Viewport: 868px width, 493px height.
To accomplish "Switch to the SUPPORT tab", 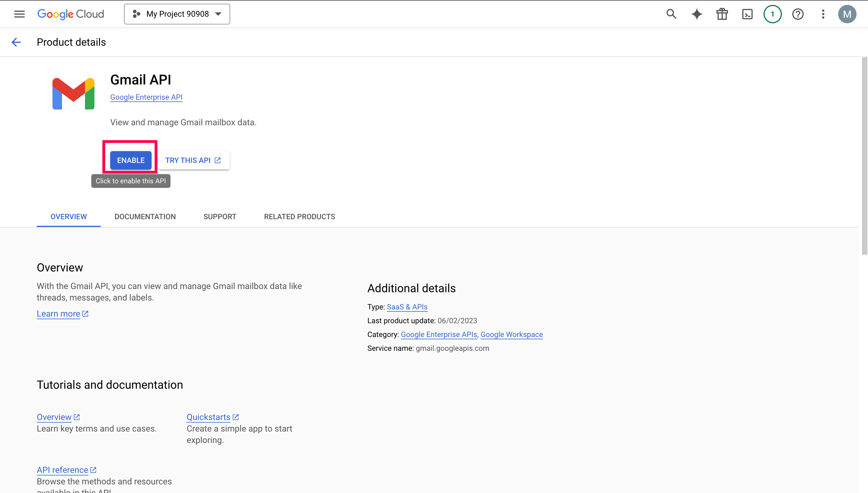I will pos(220,217).
